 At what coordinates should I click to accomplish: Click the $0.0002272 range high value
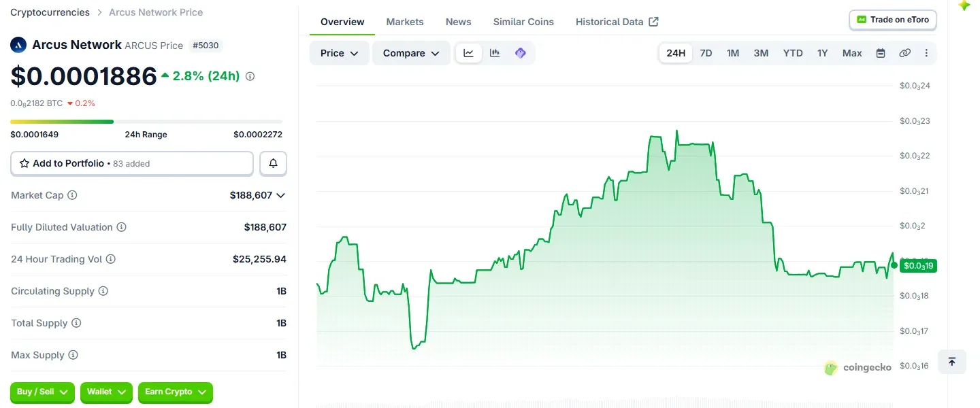pos(258,135)
